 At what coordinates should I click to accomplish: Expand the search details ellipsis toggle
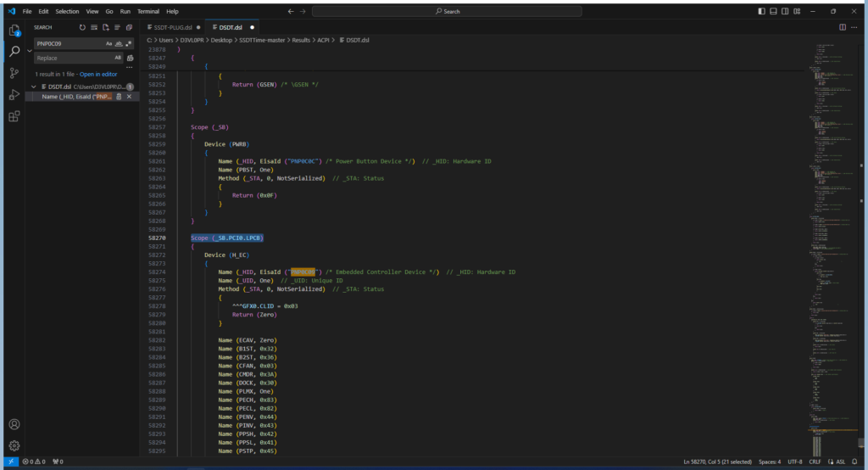coord(129,66)
